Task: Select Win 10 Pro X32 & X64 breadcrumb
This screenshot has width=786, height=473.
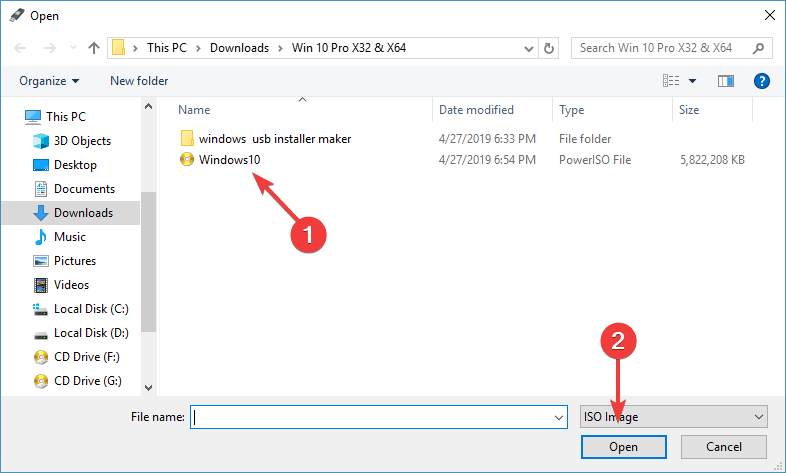Action: point(349,48)
